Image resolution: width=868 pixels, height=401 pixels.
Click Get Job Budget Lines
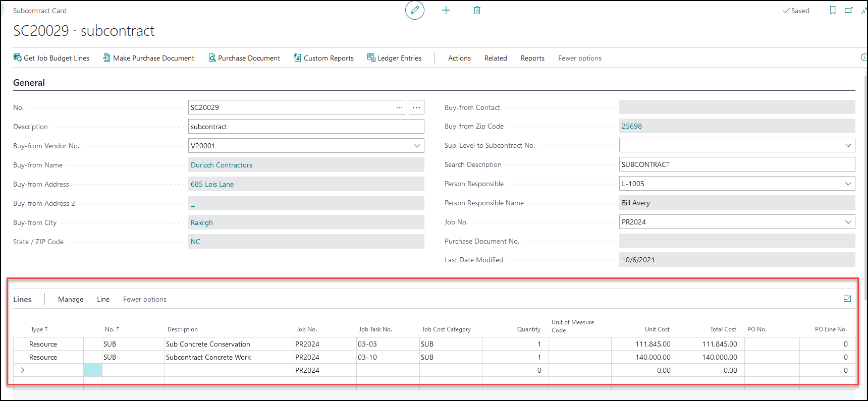pos(51,58)
